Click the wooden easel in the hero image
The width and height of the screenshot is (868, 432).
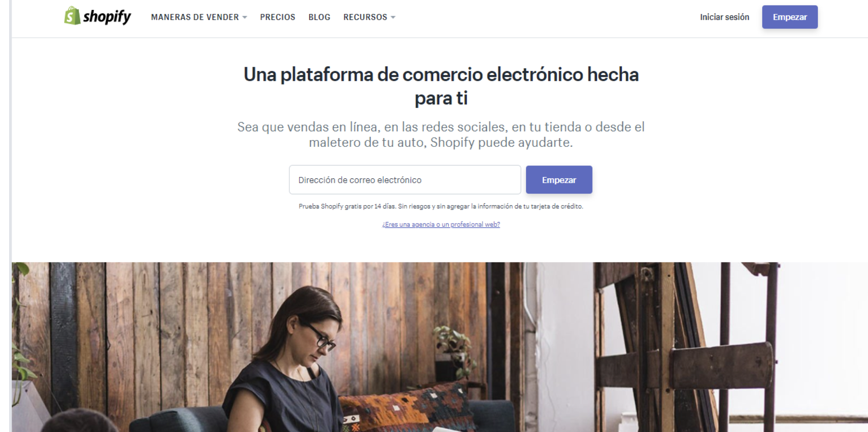point(685,344)
